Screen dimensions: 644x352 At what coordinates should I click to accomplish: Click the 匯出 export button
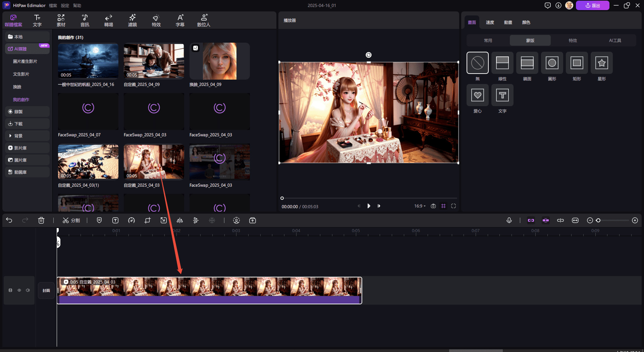click(592, 5)
